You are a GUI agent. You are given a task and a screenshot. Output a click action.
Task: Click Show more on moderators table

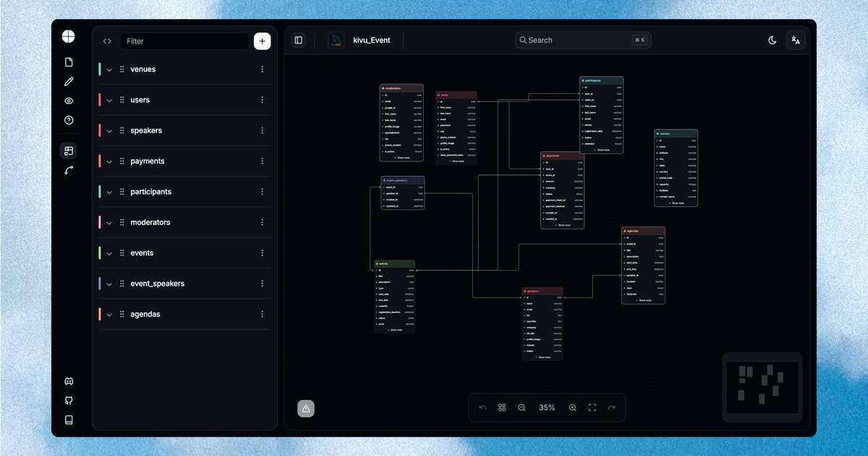tap(401, 157)
